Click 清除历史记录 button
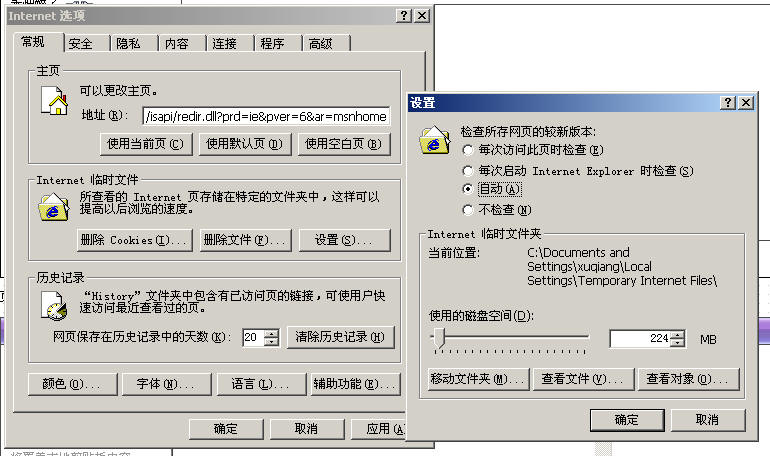The image size is (770, 456). pyautogui.click(x=340, y=337)
